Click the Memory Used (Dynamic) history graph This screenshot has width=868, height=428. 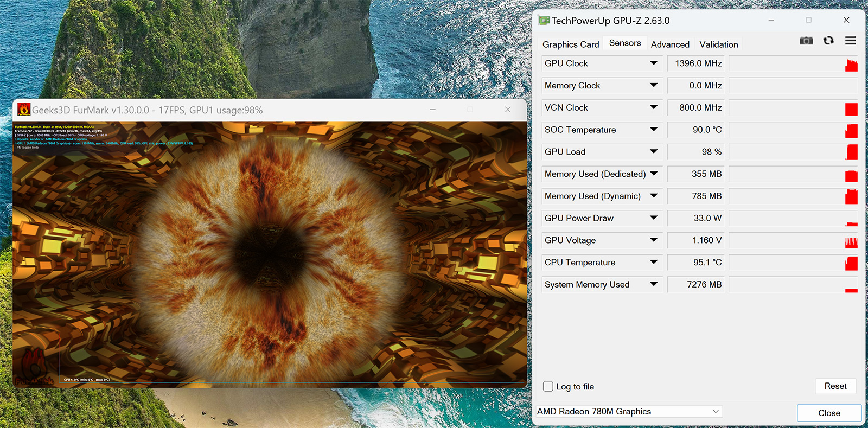793,196
